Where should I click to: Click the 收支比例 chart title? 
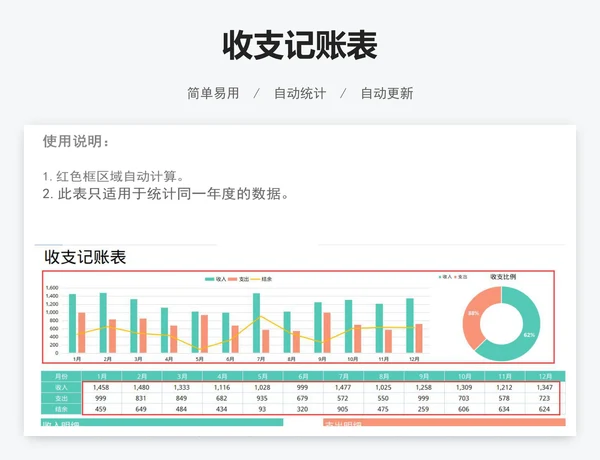click(503, 276)
